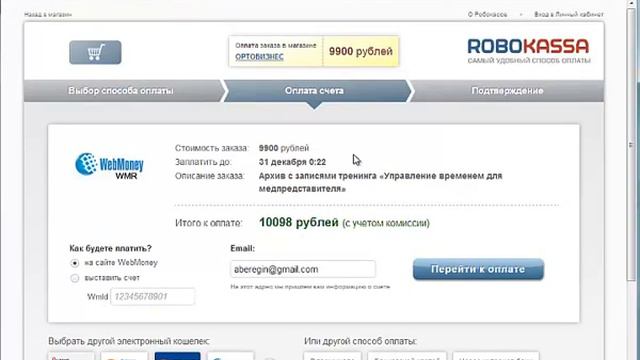Screen dimensions: 640x360
Task: Open the 'О Робокассе' link
Action: point(487,14)
